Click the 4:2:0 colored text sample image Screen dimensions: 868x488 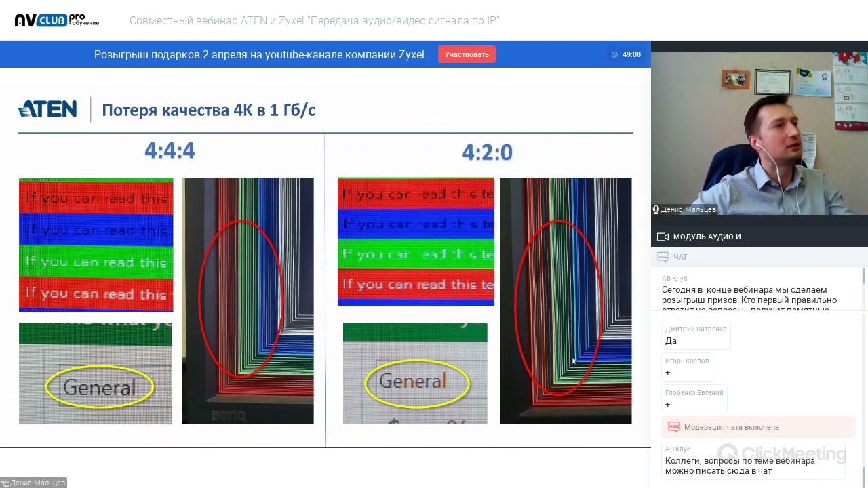pos(416,242)
